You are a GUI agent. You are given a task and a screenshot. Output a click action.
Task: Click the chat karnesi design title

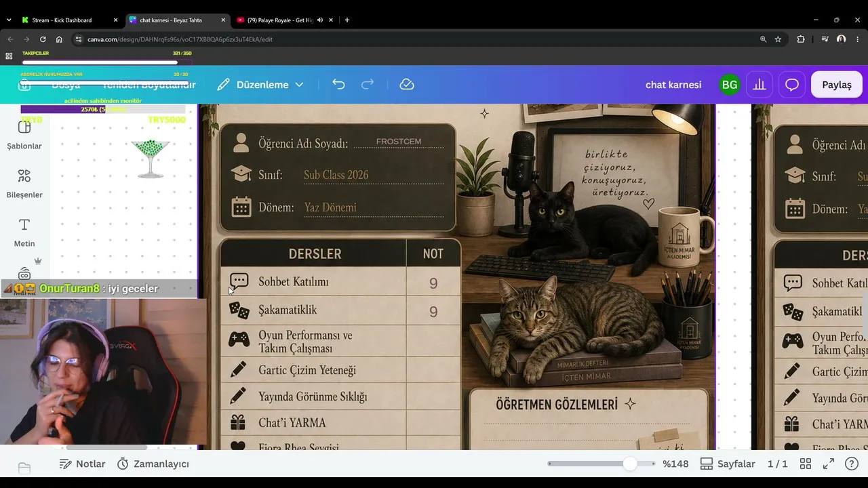(673, 85)
